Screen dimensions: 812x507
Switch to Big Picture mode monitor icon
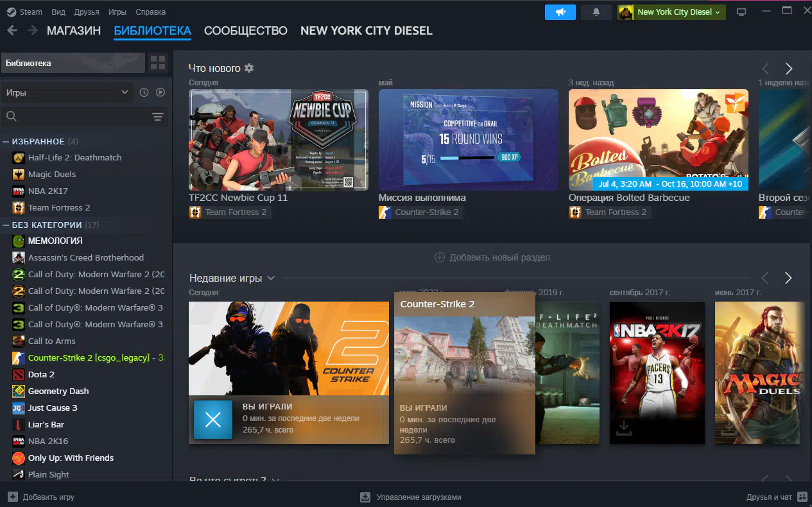click(x=741, y=12)
